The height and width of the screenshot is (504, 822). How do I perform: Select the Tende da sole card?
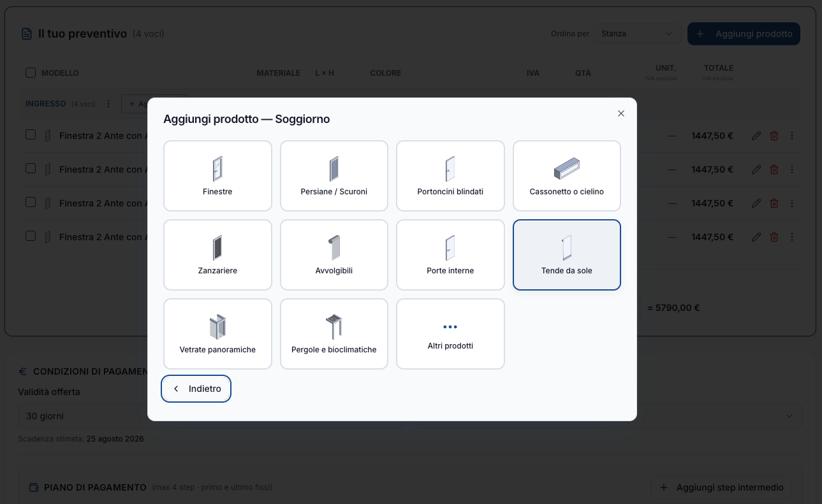[567, 255]
